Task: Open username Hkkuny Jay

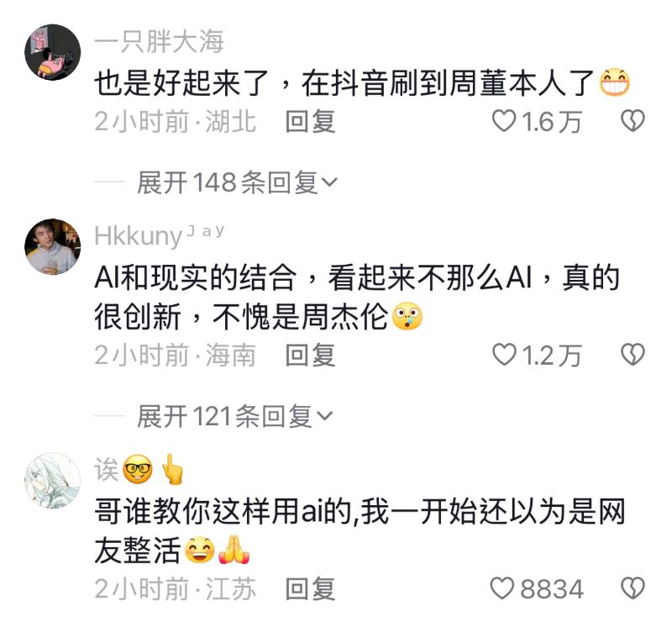Action: coord(159,235)
